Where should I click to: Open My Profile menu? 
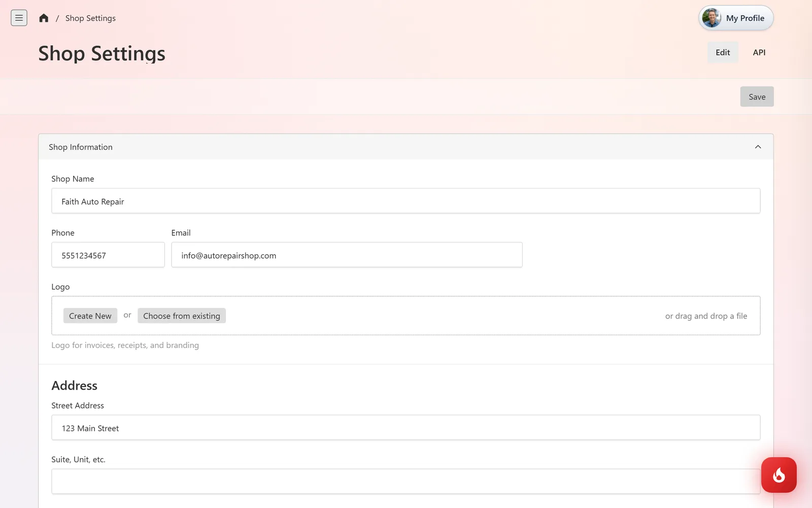click(x=736, y=18)
